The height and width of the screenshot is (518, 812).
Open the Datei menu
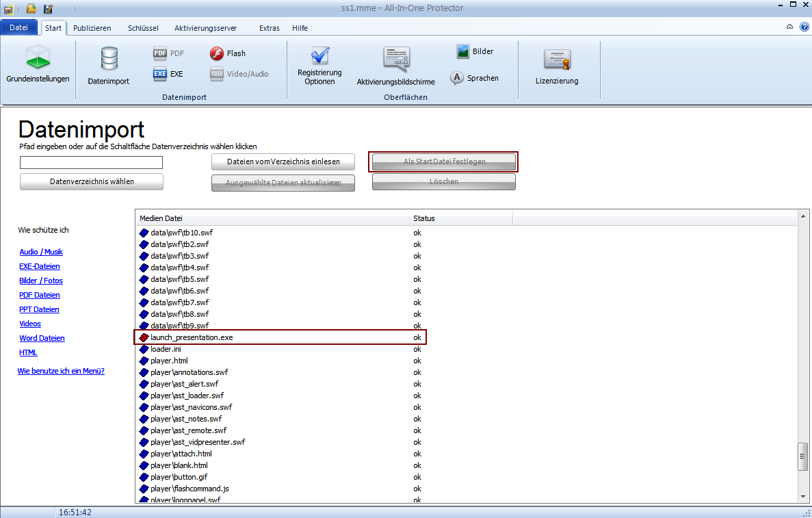coord(19,28)
